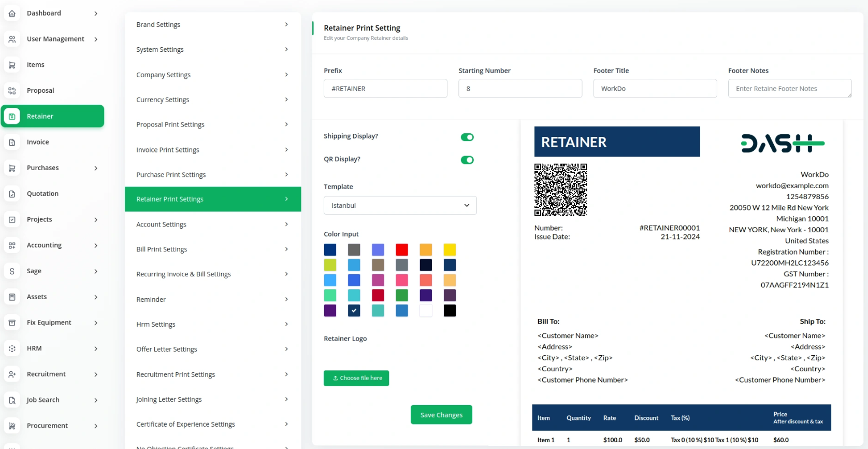Turn off the Shipping Display toggle
The height and width of the screenshot is (449, 868).
(x=467, y=137)
